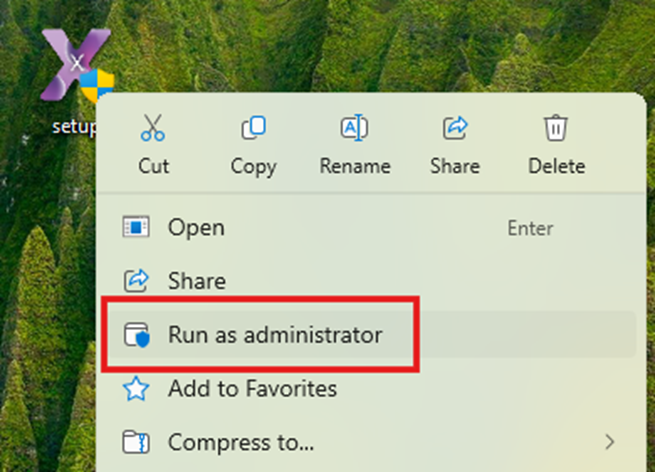This screenshot has height=472, width=655.
Task: Select Add to Favorites
Action: pyautogui.click(x=252, y=388)
